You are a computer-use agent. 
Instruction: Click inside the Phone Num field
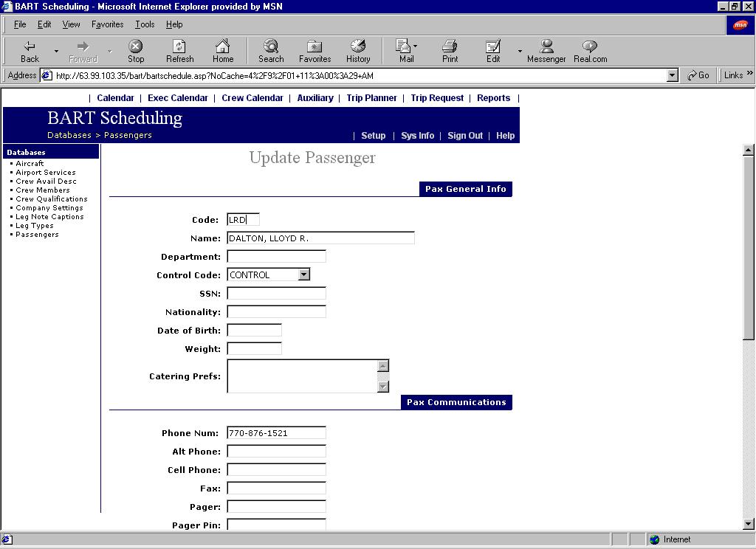click(x=276, y=432)
